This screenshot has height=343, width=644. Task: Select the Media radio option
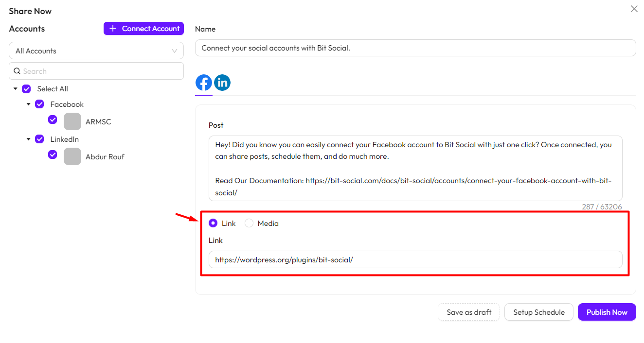[249, 223]
